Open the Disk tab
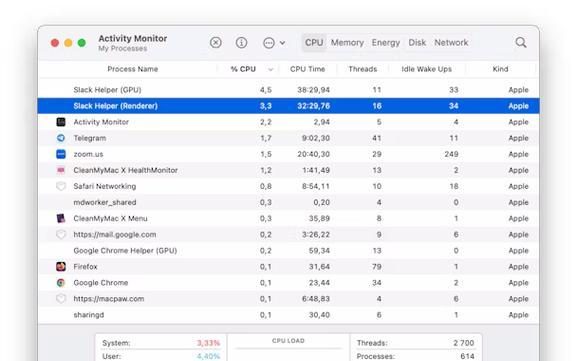The height and width of the screenshot is (361, 577). click(417, 43)
